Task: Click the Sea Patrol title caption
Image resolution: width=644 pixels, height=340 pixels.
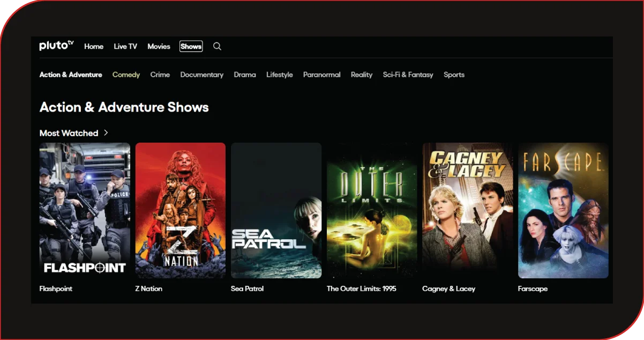Action: coord(247,289)
